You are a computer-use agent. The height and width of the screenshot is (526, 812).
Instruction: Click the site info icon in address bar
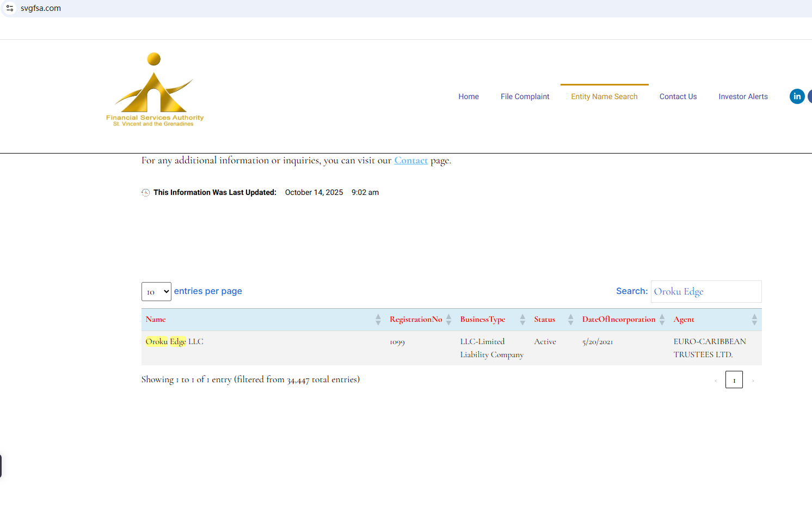(x=10, y=8)
